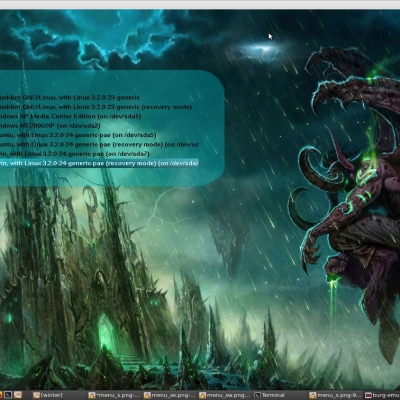Click the launcher icon beside the terminal icon

click(18, 395)
